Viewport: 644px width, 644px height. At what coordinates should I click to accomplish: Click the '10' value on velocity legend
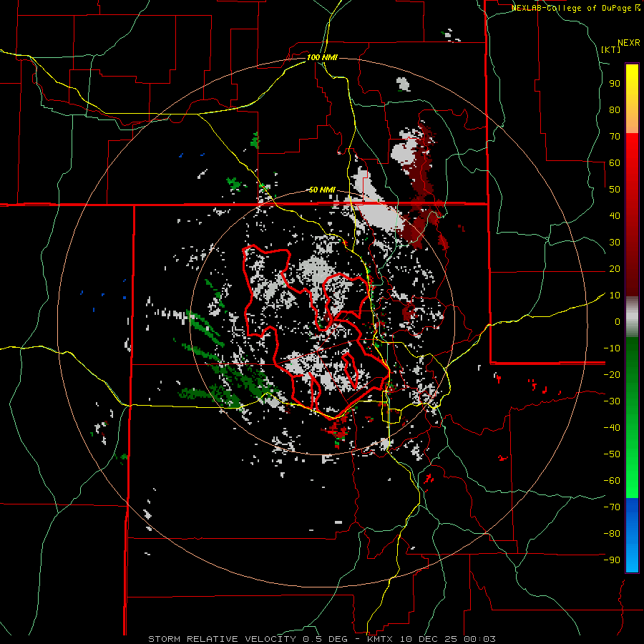(x=615, y=296)
